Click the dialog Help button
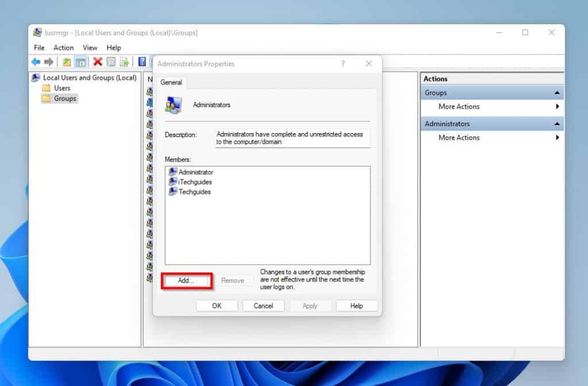 pos(356,306)
